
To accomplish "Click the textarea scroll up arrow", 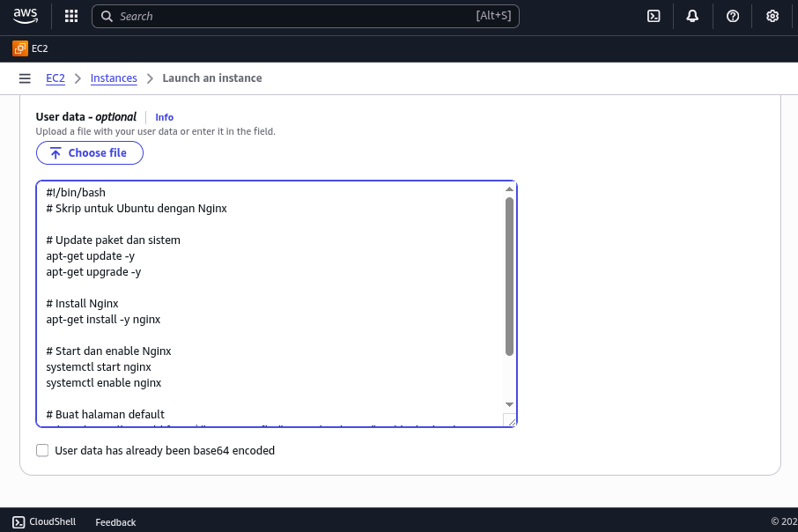I will (x=509, y=188).
